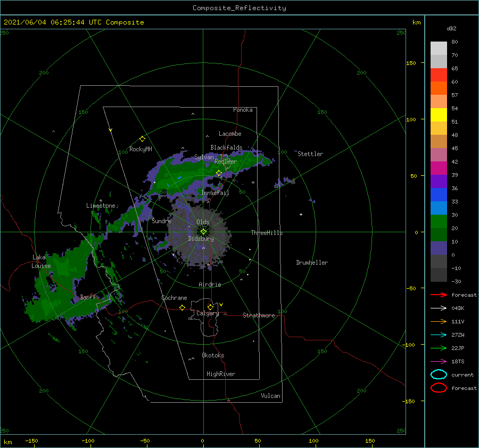479x448 pixels.
Task: Click the bright yellow swatch in dBZ scale
Action: (439, 115)
